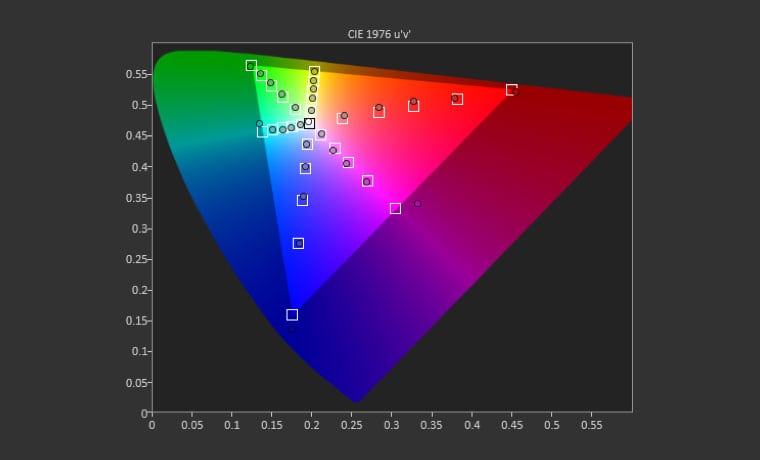Pick the 0.3 value on the vertical axis

click(139, 228)
